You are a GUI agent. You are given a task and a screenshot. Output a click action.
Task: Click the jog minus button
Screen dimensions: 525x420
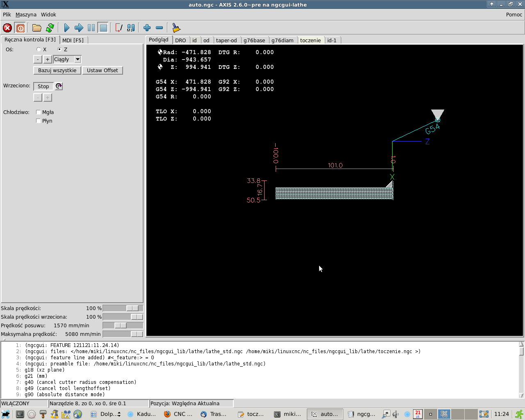(38, 59)
